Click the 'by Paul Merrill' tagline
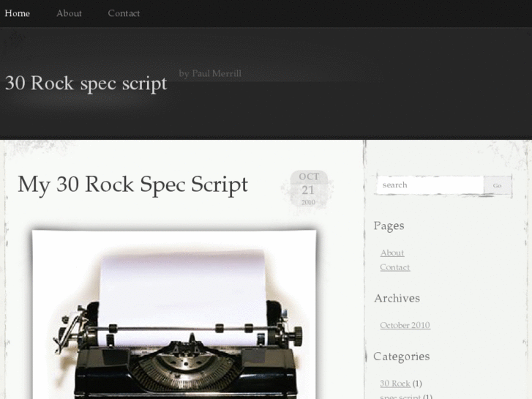This screenshot has width=532, height=399. [x=210, y=74]
